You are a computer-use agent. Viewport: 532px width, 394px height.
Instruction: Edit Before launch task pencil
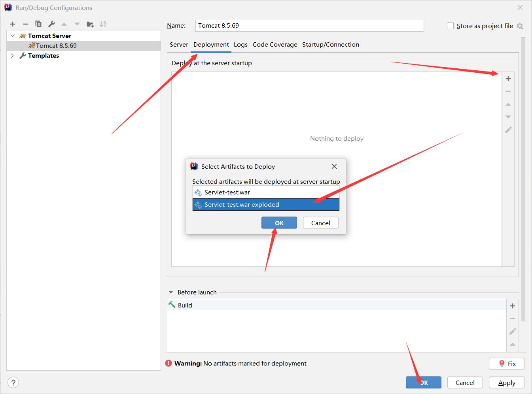513,331
